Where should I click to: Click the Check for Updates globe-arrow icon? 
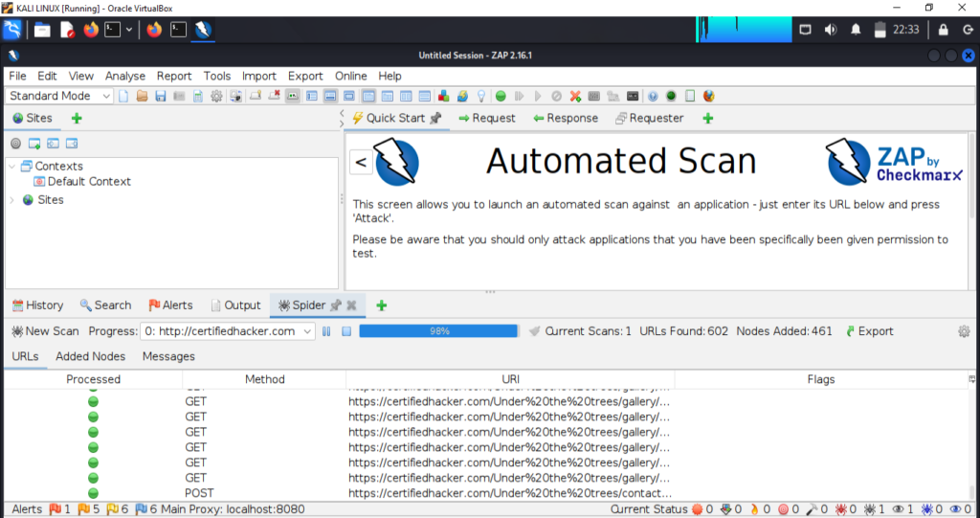click(462, 97)
